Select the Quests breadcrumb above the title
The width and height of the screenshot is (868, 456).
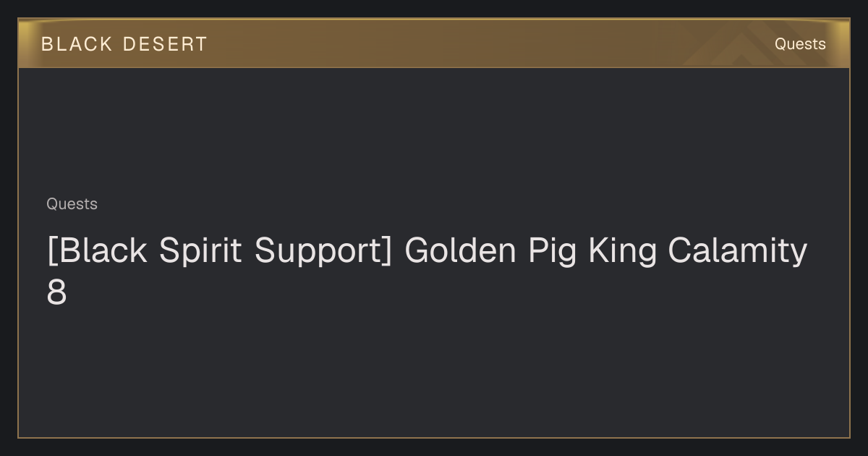(x=72, y=204)
